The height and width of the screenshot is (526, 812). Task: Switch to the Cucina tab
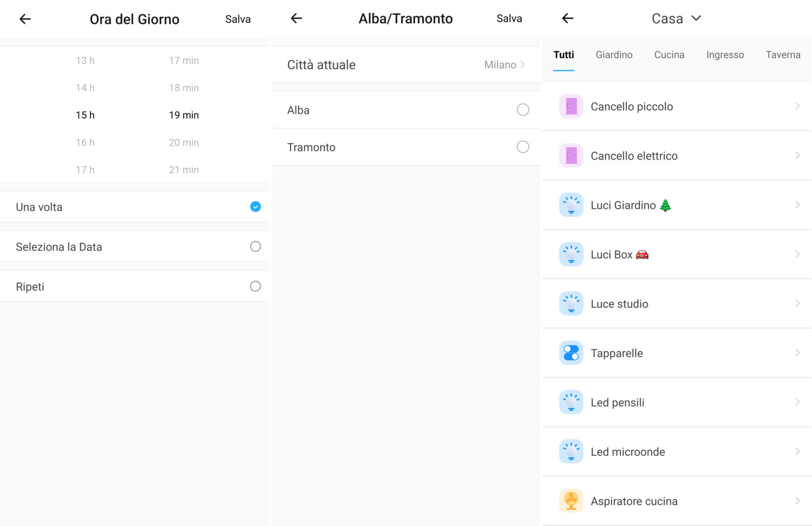(x=669, y=55)
